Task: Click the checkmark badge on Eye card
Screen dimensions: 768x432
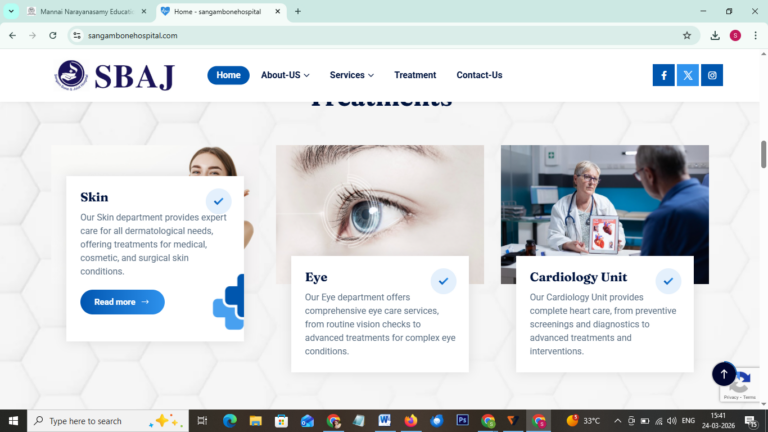Action: coord(443,281)
